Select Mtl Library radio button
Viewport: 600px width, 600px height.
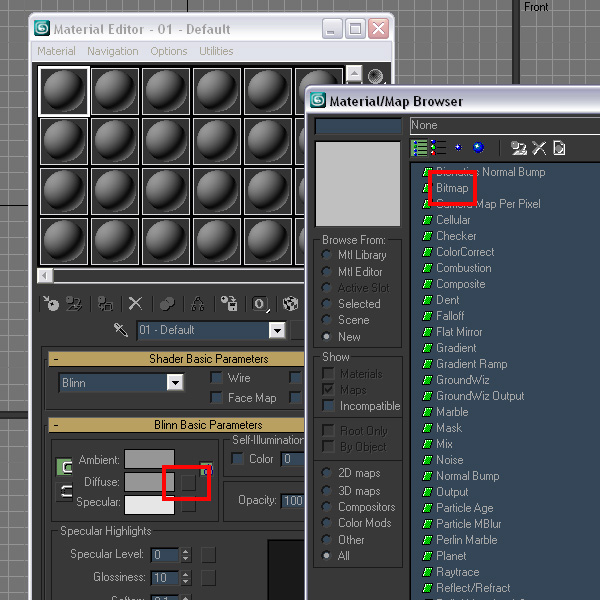326,254
